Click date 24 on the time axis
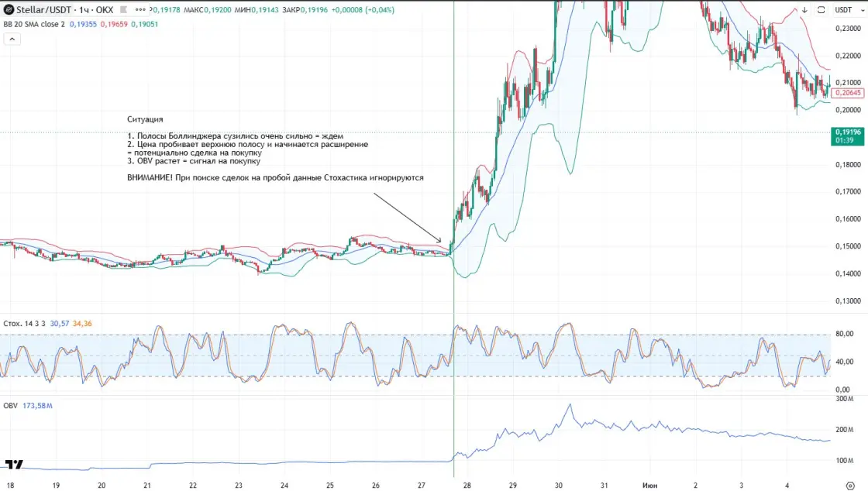This screenshot has height=491, width=868. coord(284,486)
